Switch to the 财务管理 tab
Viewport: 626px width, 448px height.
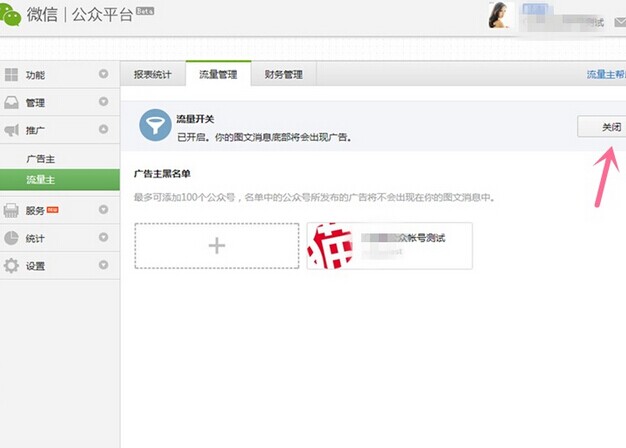tap(285, 74)
